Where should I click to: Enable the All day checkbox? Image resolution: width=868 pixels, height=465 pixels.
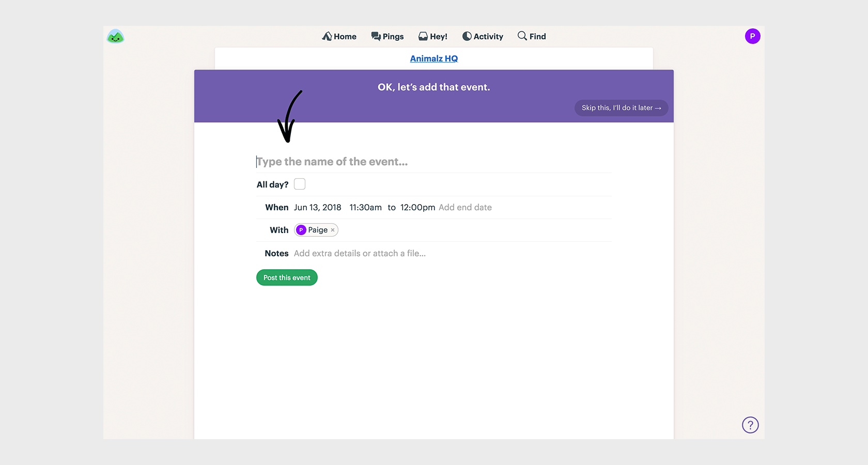(x=300, y=184)
